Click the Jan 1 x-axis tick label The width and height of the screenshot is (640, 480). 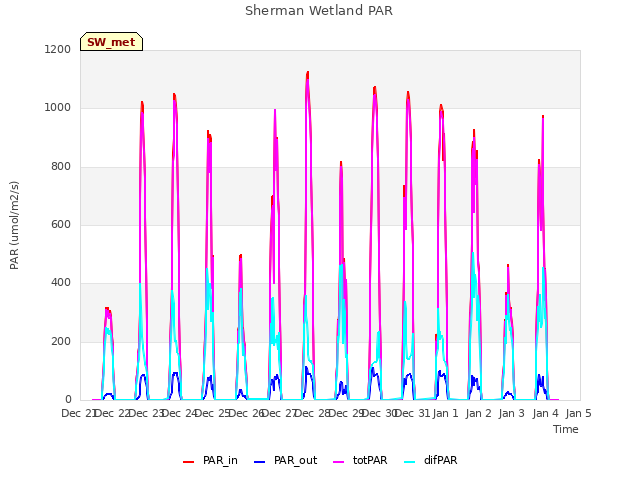tap(445, 413)
